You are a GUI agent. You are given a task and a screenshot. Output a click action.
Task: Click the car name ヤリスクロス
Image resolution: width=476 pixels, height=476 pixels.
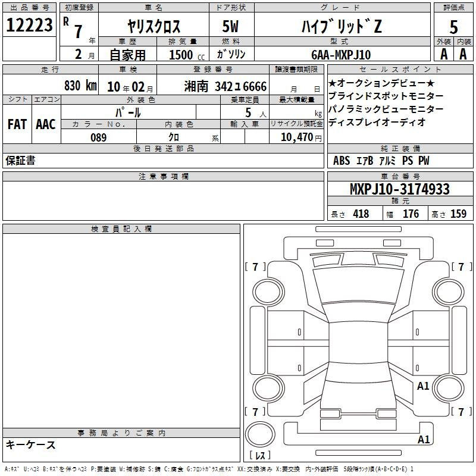[x=154, y=26]
